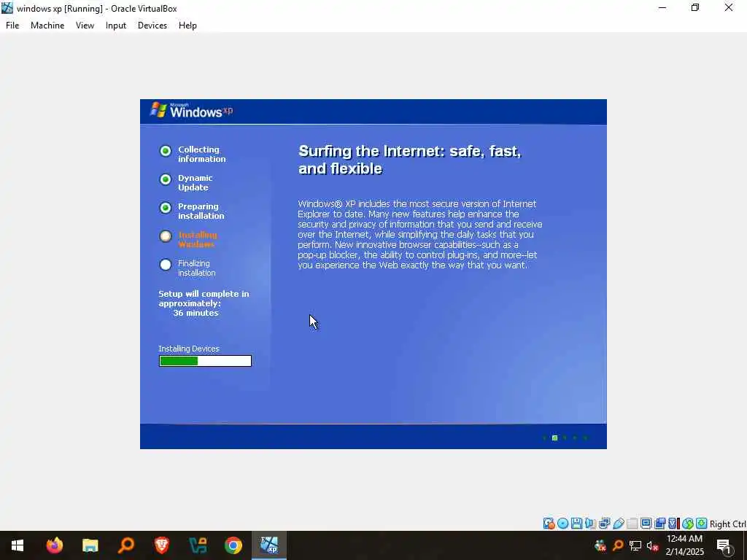Viewport: 747px width, 560px height.
Task: Click the Collecting information step indicator
Action: pos(166,151)
